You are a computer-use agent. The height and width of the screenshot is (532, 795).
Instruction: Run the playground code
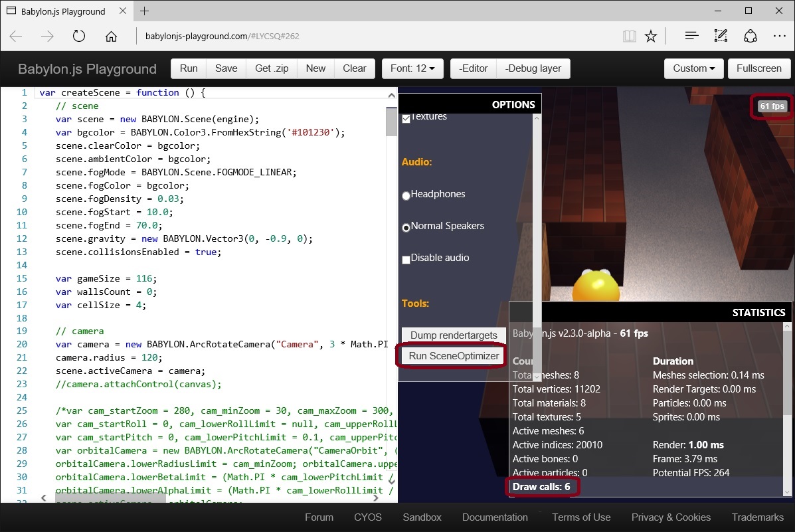(x=189, y=68)
